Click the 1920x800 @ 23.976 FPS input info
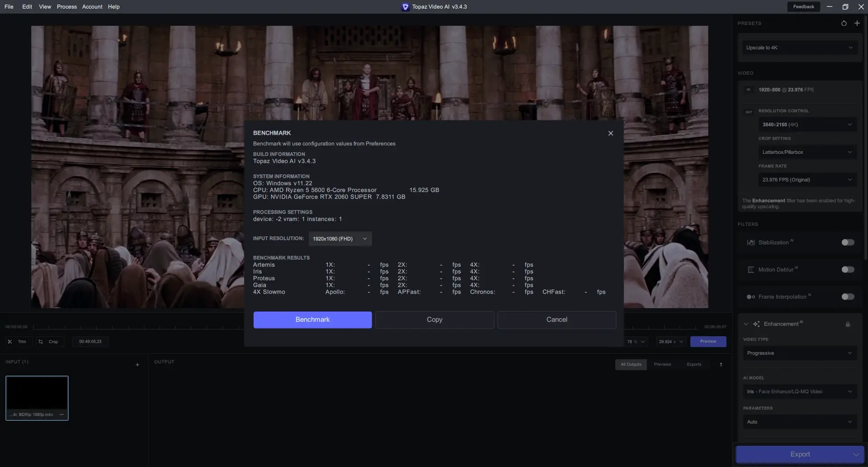 [x=786, y=90]
